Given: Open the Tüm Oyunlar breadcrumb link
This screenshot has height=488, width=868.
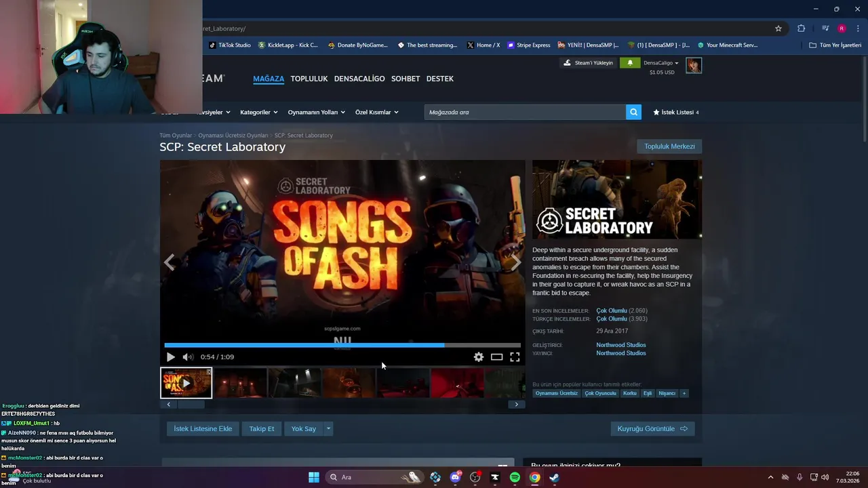Looking at the screenshot, I should tap(176, 136).
